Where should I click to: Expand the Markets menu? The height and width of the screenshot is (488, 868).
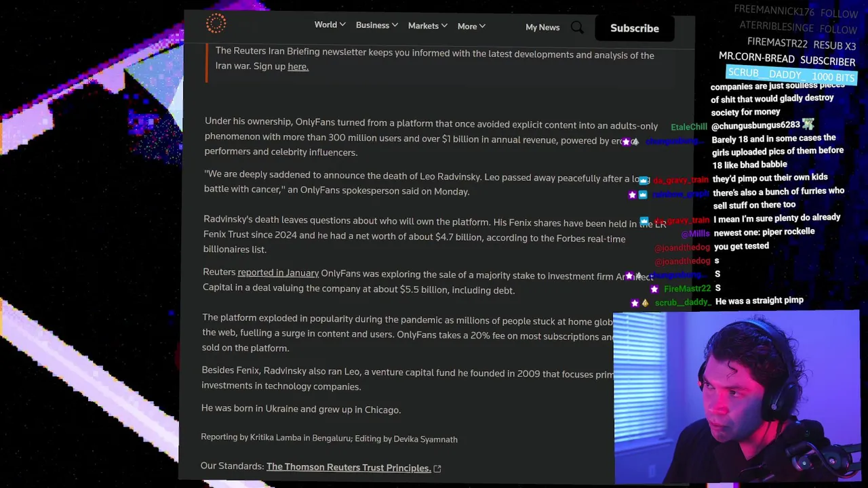[427, 26]
